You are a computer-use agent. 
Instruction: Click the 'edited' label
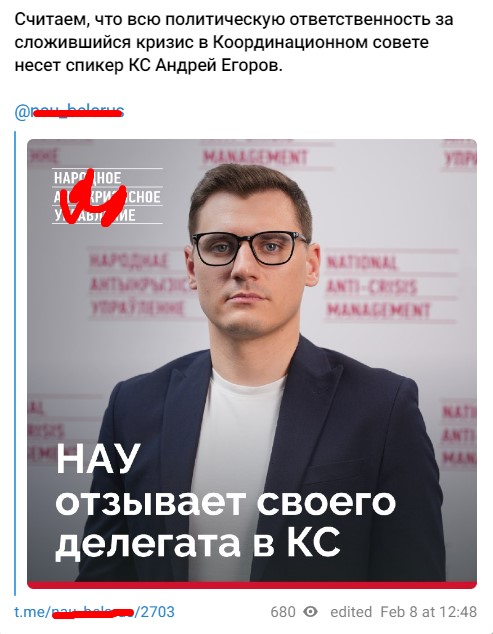(x=351, y=612)
